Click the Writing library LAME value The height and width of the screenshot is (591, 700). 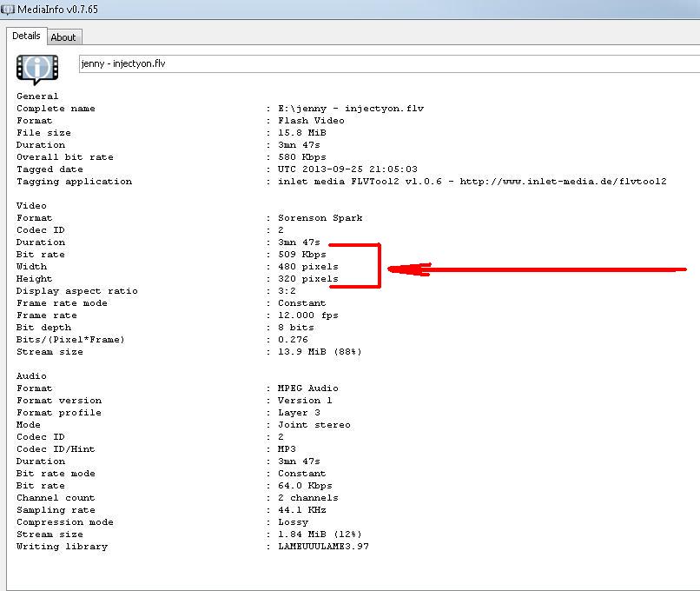(x=323, y=547)
